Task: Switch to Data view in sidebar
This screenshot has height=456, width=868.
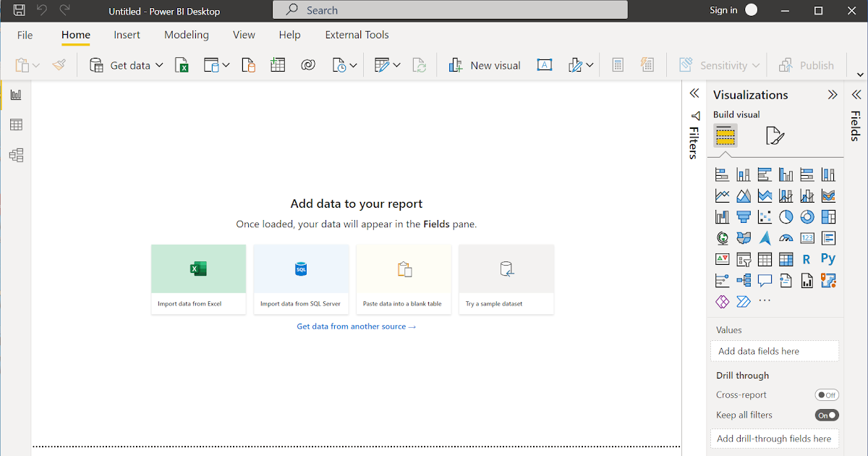Action: point(16,124)
